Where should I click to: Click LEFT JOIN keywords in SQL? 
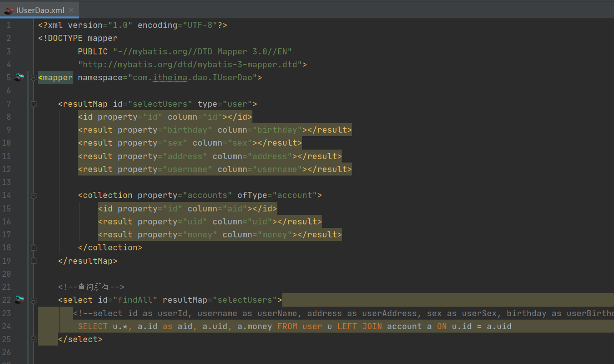click(x=360, y=326)
